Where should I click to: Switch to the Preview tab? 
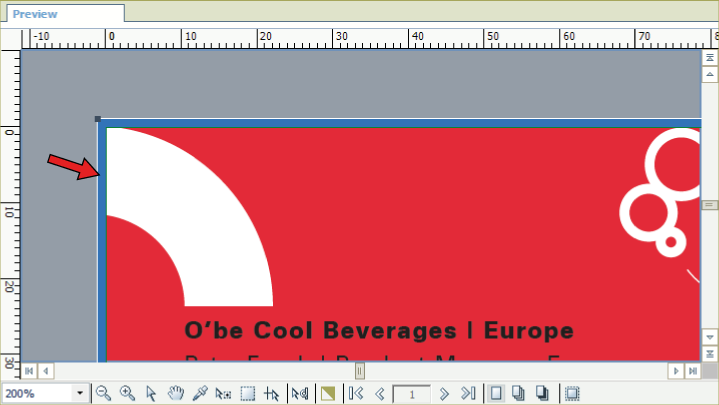(x=35, y=14)
